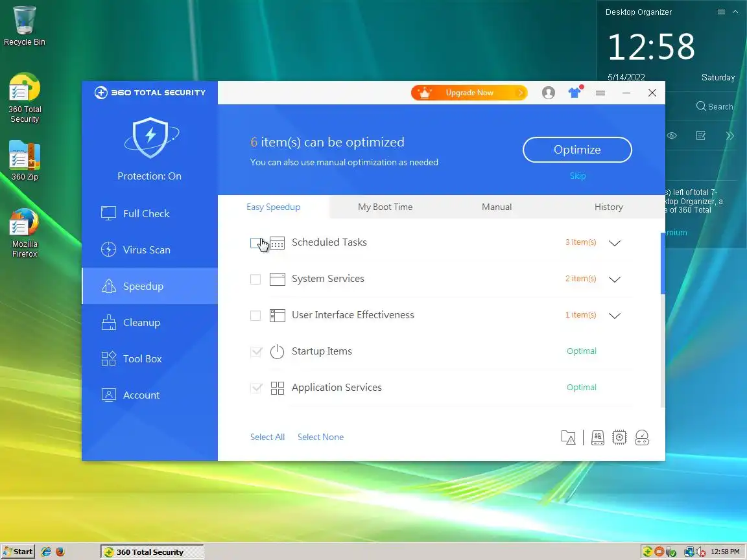Expand the System Services chevron
747x560 pixels.
[x=615, y=279]
